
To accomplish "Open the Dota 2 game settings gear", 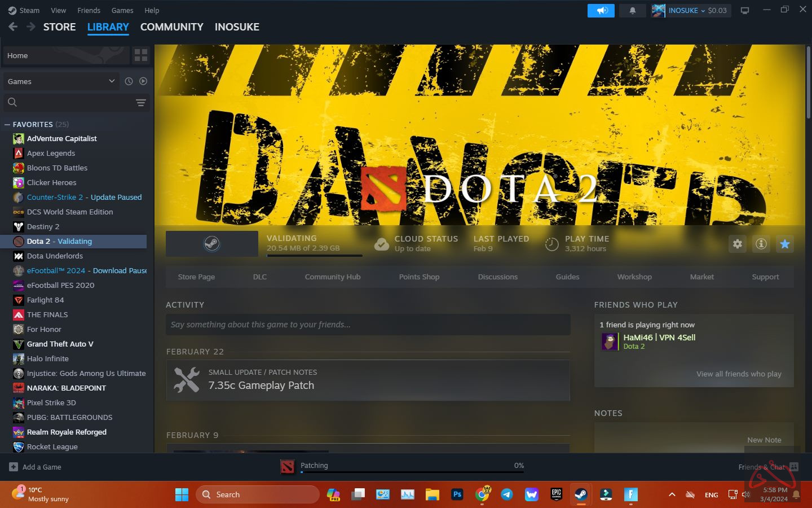I will coord(737,244).
